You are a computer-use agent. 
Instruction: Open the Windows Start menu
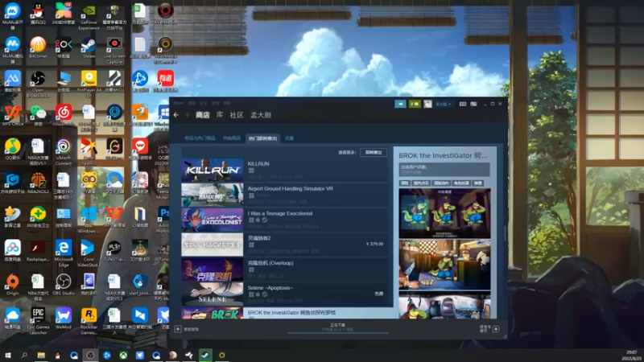(7, 355)
